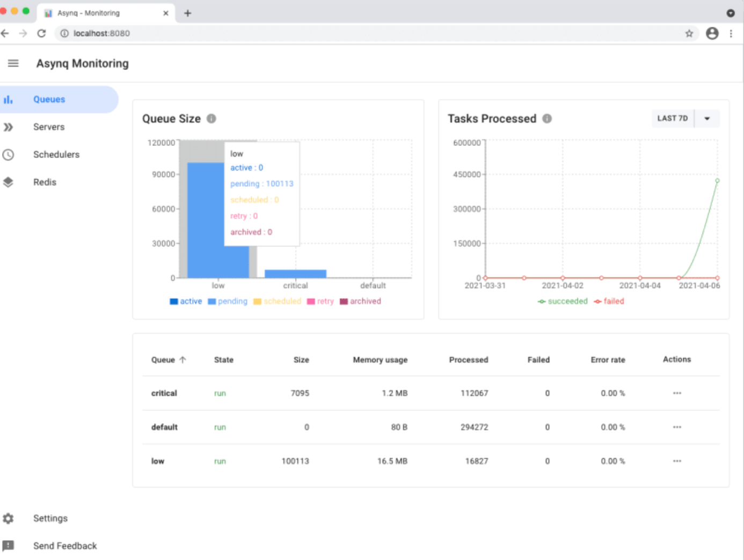The height and width of the screenshot is (560, 744).
Task: Open the browser three-dot menu
Action: (731, 33)
